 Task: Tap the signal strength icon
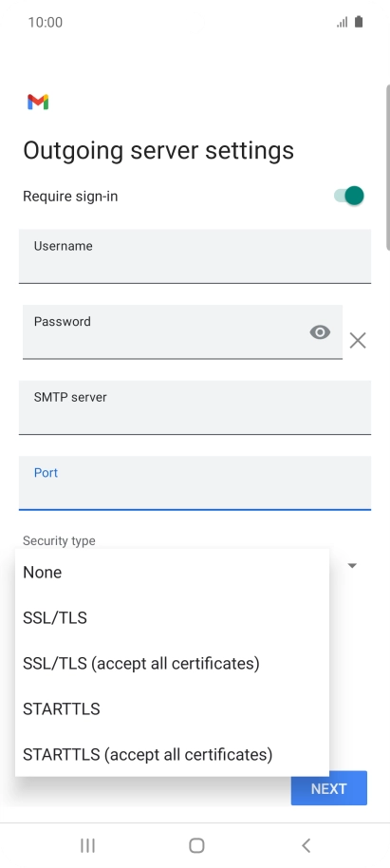pos(343,22)
